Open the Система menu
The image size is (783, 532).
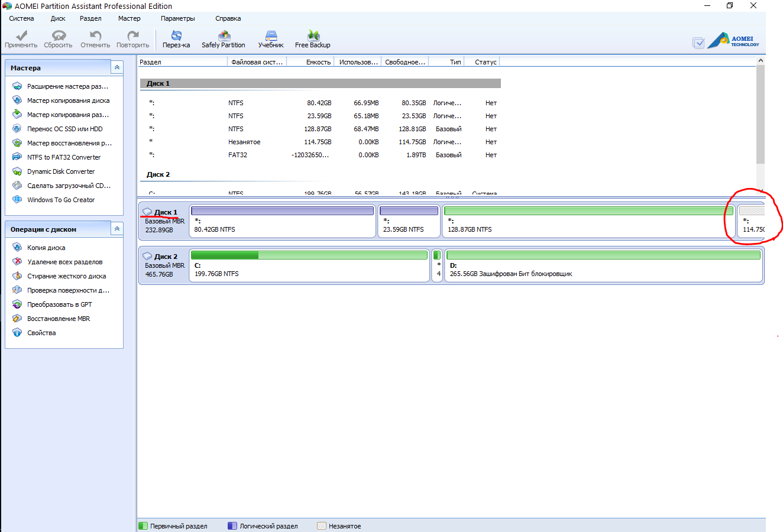point(21,18)
